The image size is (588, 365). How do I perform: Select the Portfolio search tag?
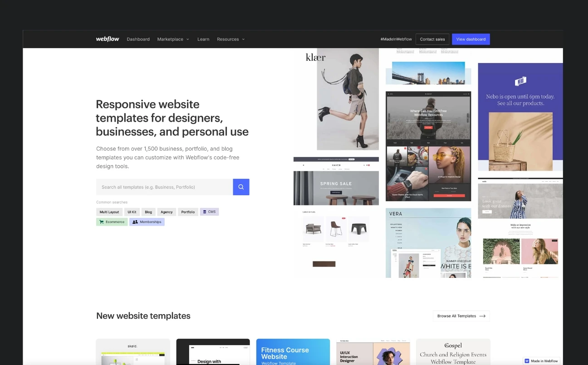(x=188, y=212)
